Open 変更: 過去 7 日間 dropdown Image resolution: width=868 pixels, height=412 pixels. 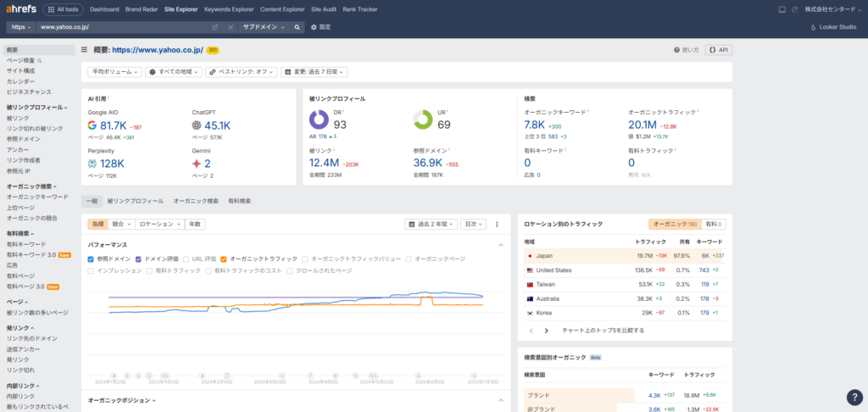(314, 72)
